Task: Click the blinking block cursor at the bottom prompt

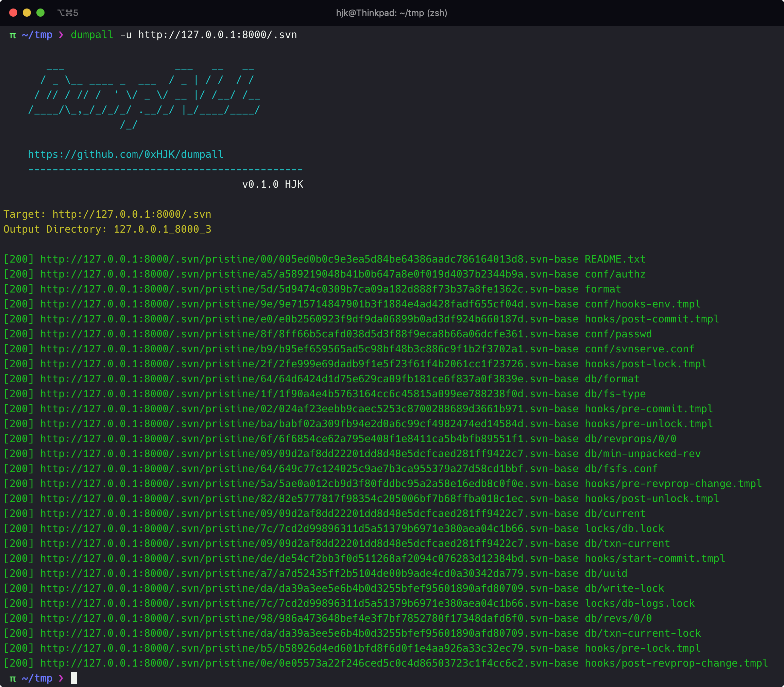Action: pyautogui.click(x=73, y=678)
